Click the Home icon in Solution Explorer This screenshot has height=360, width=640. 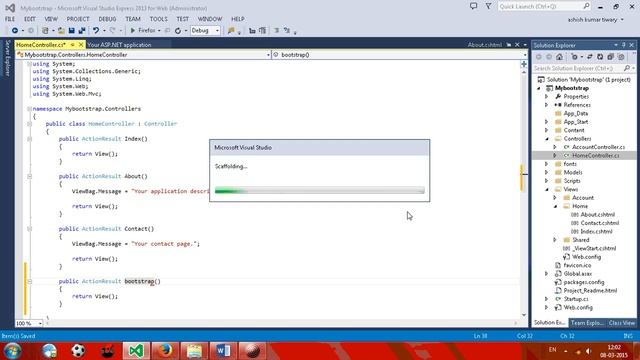click(559, 57)
